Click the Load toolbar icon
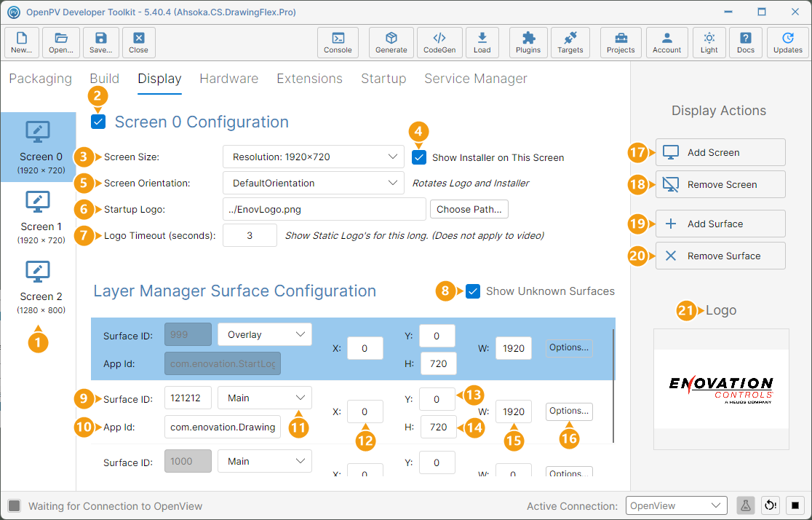Viewport: 812px width, 520px height. click(482, 42)
